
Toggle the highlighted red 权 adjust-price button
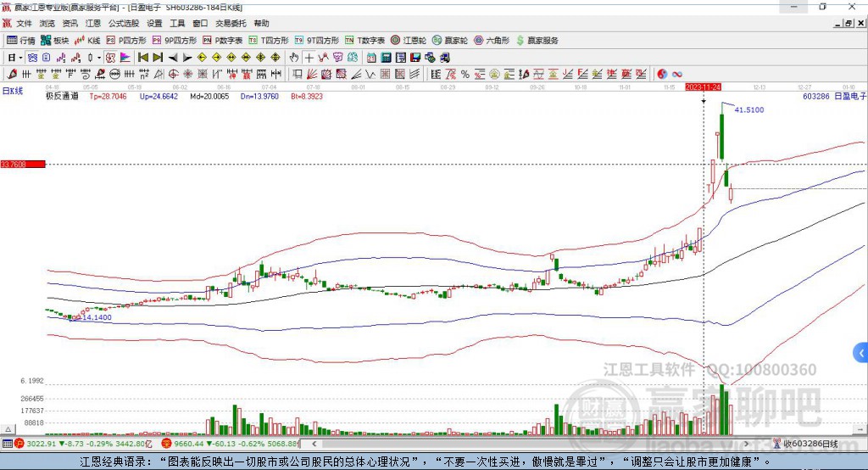(111, 58)
